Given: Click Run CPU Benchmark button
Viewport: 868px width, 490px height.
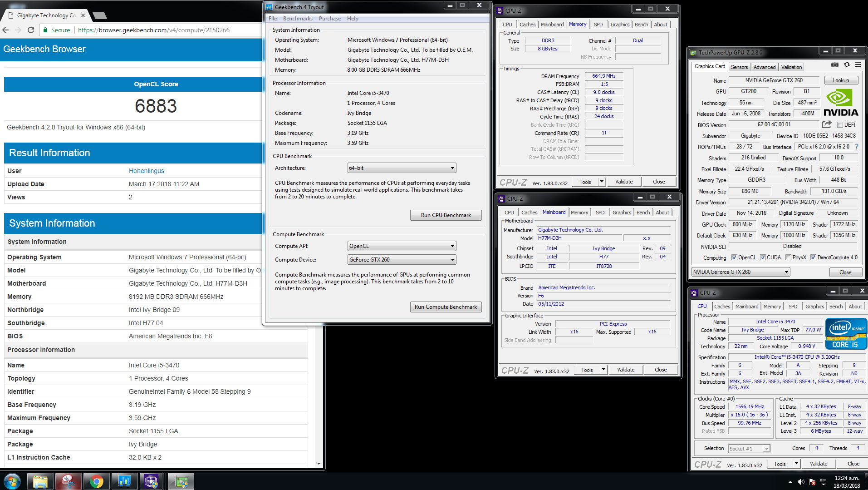Looking at the screenshot, I should (x=446, y=215).
